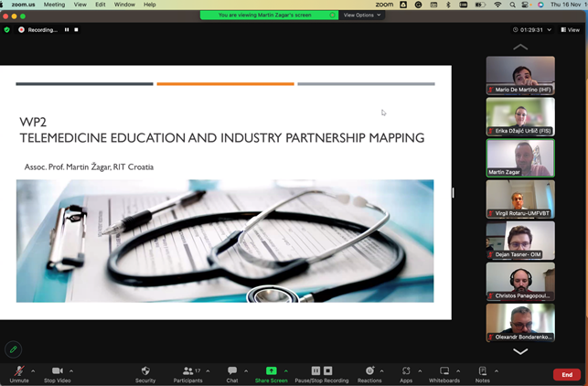Open the Participants panel
588x386 pixels.
(x=187, y=371)
